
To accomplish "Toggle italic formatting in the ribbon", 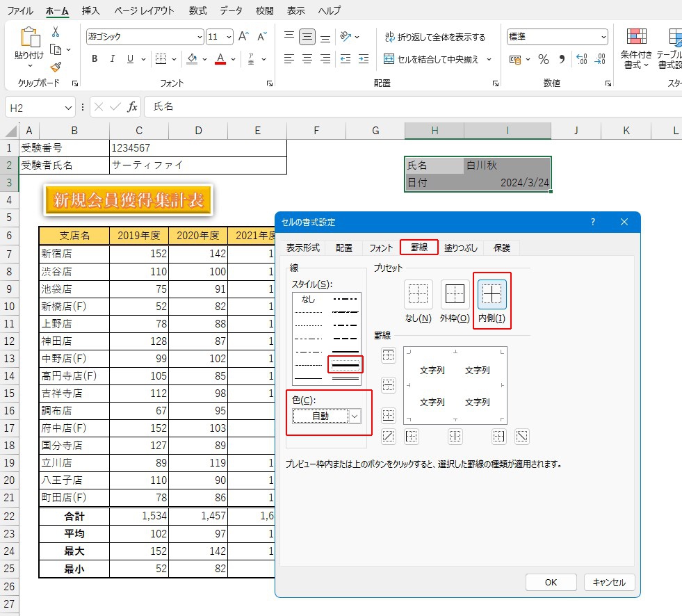I will pyautogui.click(x=113, y=60).
